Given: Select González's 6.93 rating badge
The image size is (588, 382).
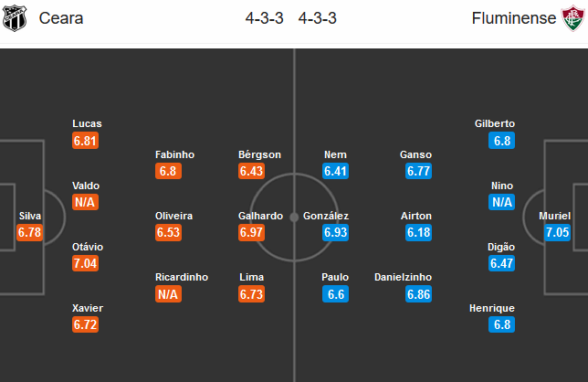Looking at the screenshot, I should coord(335,232).
